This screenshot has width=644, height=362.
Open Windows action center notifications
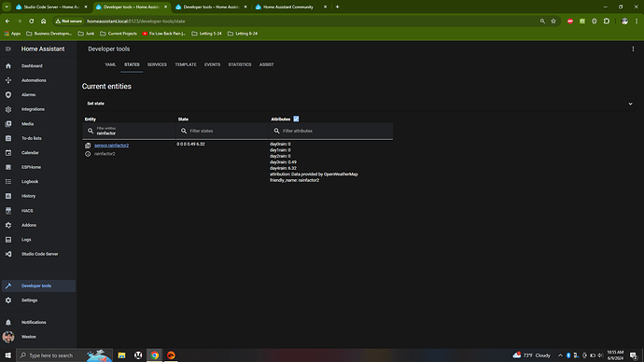634,355
